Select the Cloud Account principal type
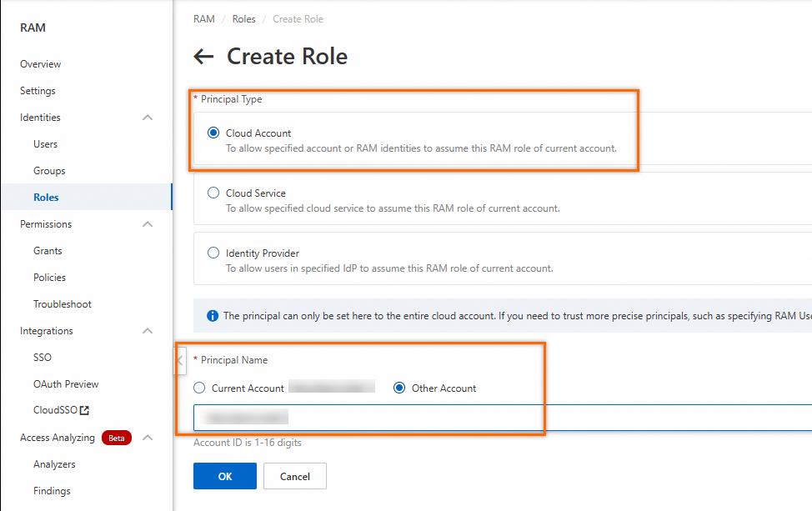 pos(213,133)
